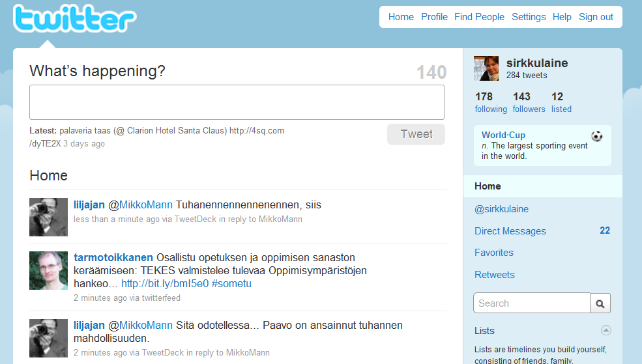The height and width of the screenshot is (364, 642).
Task: Click the sidebar Search field
Action: [531, 303]
